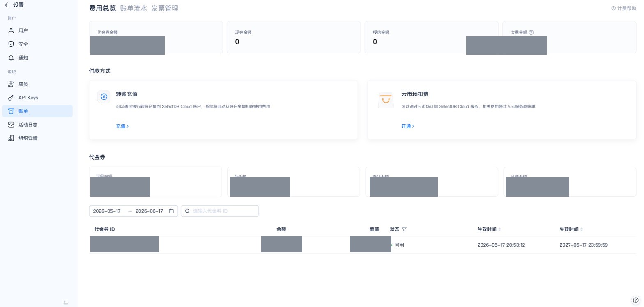644x307 pixels.
Task: Click the chart icon for 活动日志
Action: pyautogui.click(x=11, y=124)
